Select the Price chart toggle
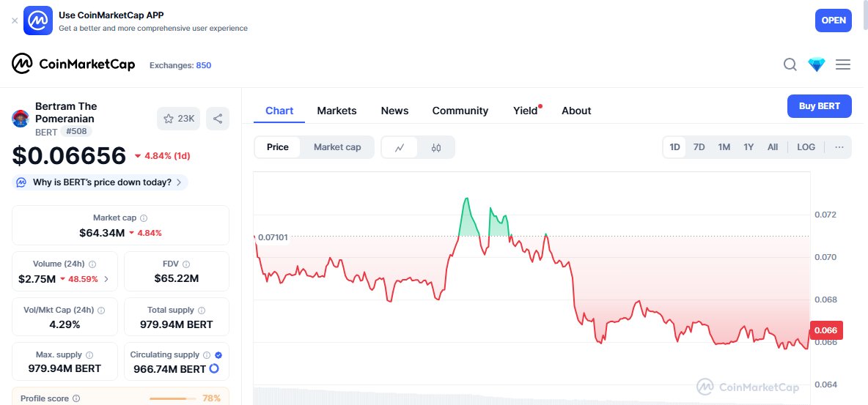 coord(277,147)
